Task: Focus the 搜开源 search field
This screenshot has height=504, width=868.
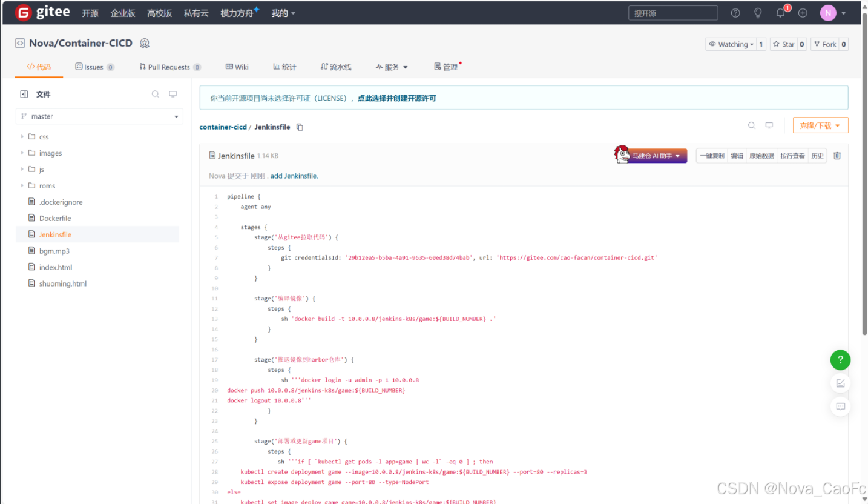Action: tap(673, 13)
